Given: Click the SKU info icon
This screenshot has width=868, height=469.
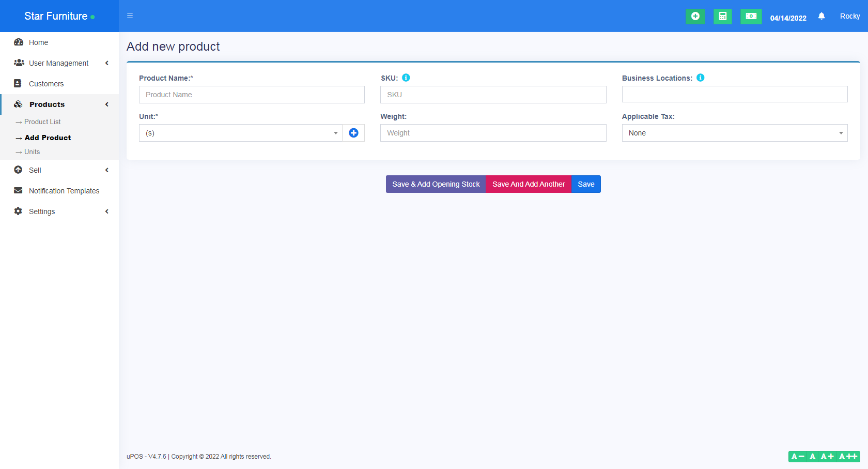Looking at the screenshot, I should click(406, 78).
